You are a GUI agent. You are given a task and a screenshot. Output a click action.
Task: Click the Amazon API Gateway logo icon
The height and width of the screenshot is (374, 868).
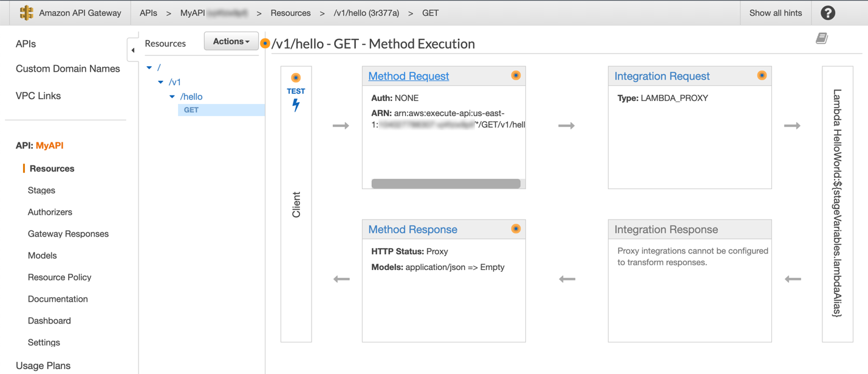tap(26, 13)
